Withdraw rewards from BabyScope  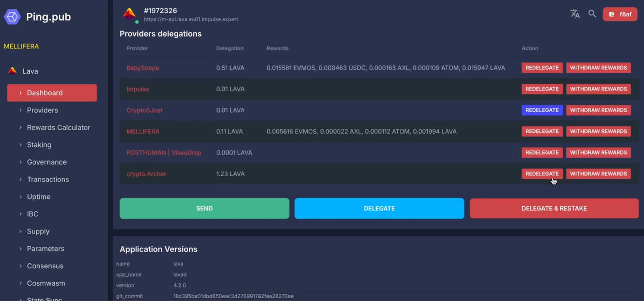(x=599, y=68)
